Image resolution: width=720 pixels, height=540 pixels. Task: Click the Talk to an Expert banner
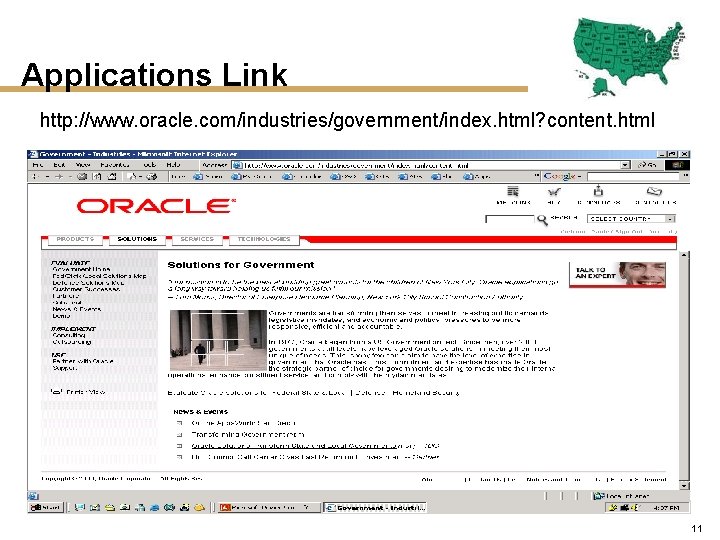pyautogui.click(x=617, y=274)
